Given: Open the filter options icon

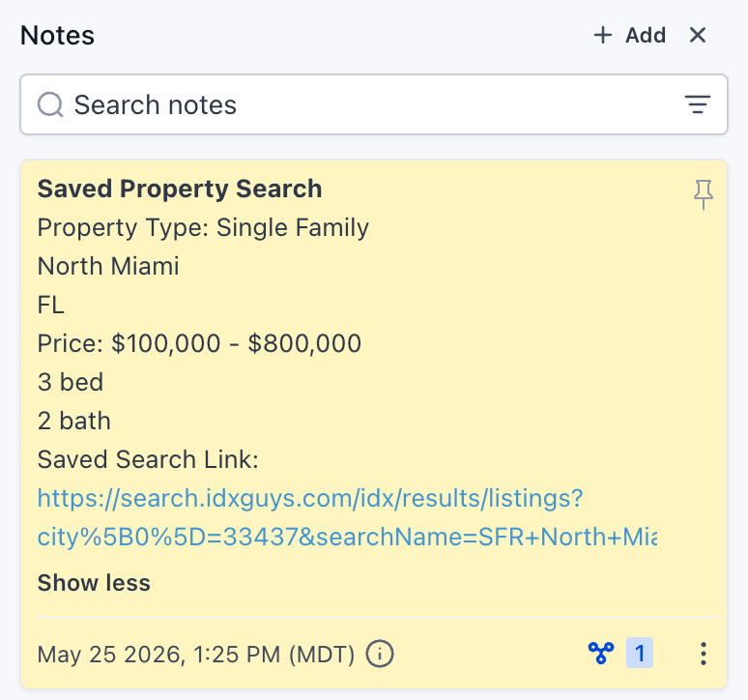Looking at the screenshot, I should (x=698, y=104).
